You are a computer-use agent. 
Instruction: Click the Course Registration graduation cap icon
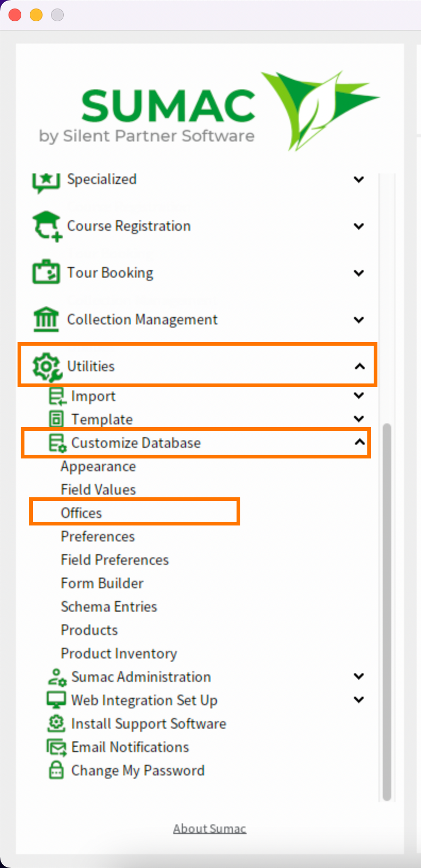[x=46, y=226]
